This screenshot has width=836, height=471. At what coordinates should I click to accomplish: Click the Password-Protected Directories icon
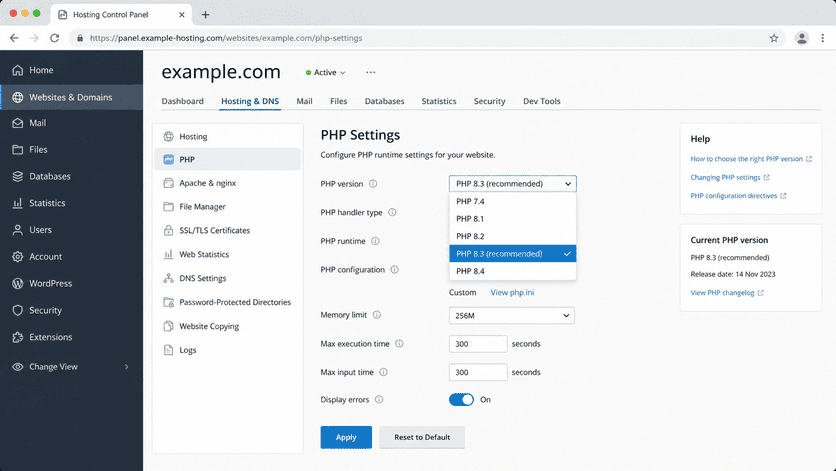(168, 302)
